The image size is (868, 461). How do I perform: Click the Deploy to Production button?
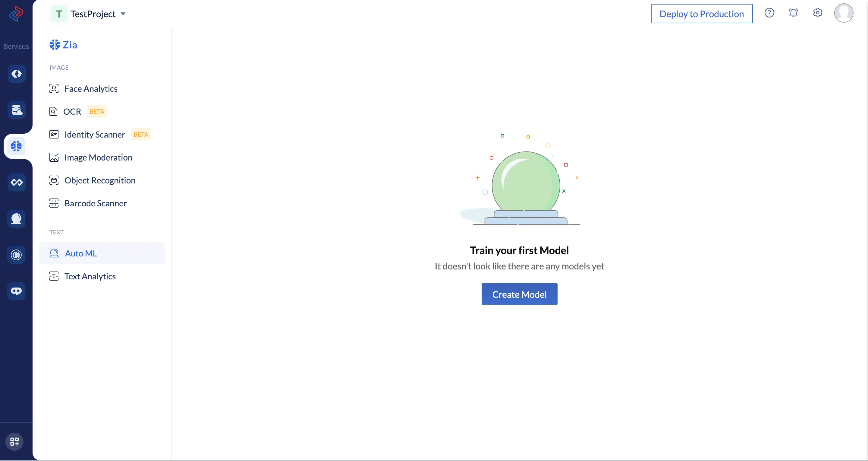pyautogui.click(x=702, y=14)
